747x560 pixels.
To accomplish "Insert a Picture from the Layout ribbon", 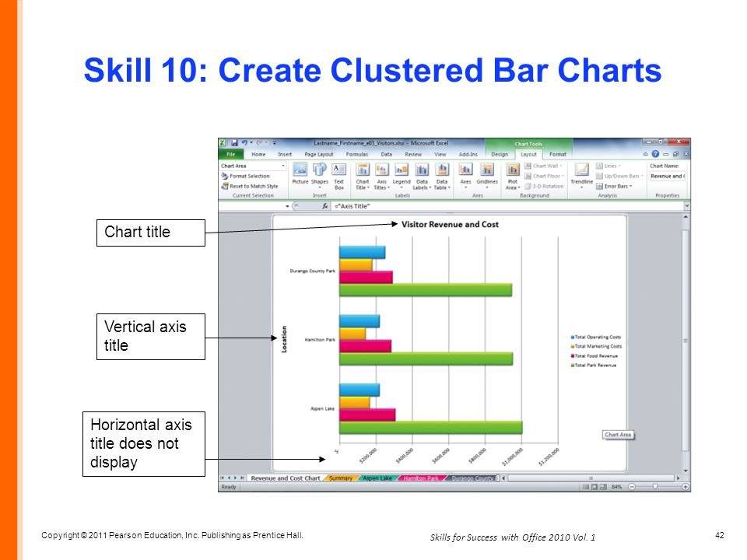I will [300, 174].
